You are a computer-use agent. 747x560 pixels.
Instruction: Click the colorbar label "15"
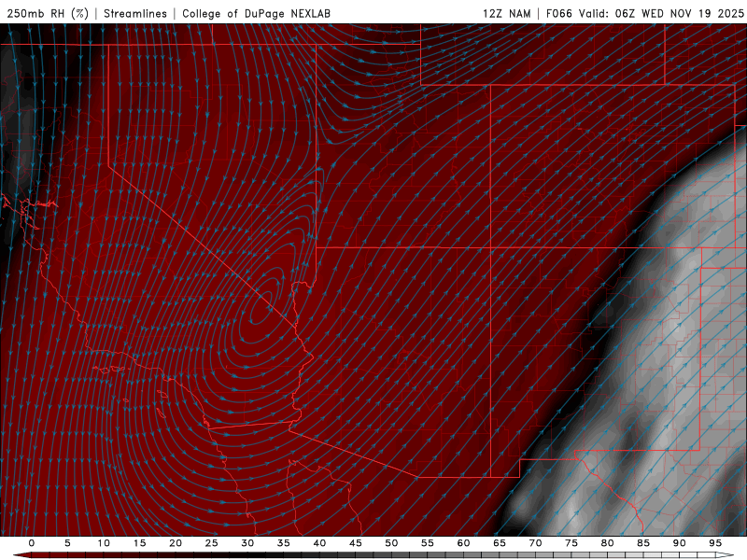[139, 543]
